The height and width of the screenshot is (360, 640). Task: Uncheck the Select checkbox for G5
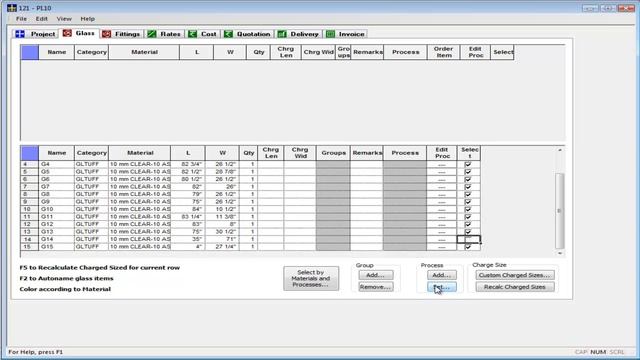tap(468, 171)
